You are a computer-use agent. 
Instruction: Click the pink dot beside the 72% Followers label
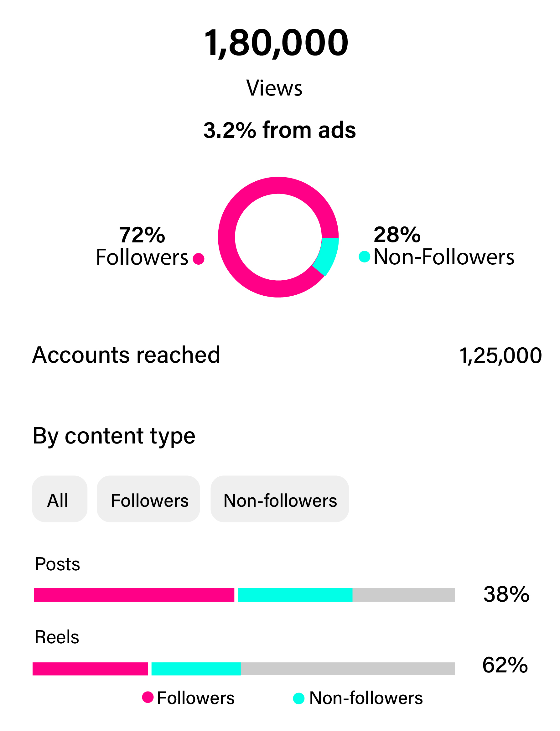[x=198, y=259]
